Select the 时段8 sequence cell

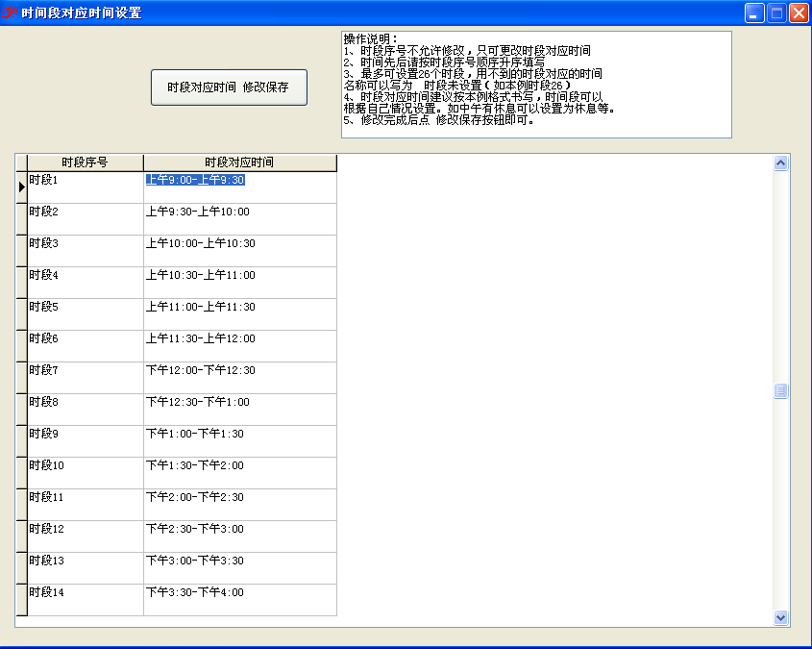tap(85, 410)
